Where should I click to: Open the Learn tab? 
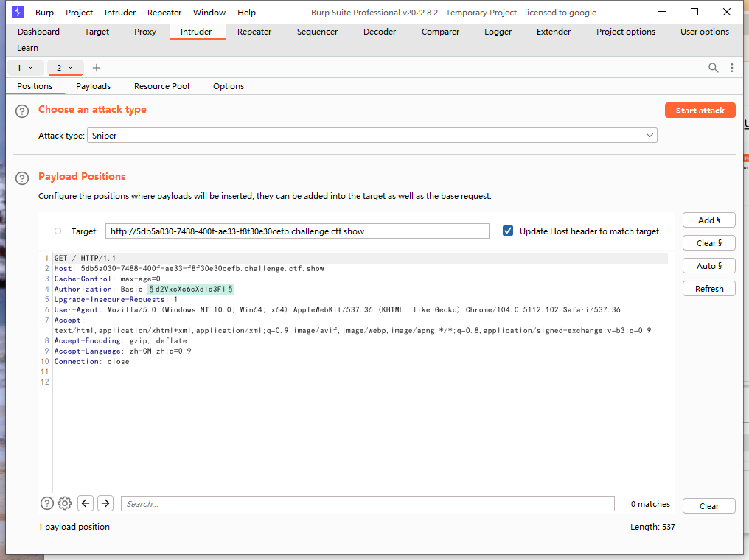pyautogui.click(x=28, y=48)
